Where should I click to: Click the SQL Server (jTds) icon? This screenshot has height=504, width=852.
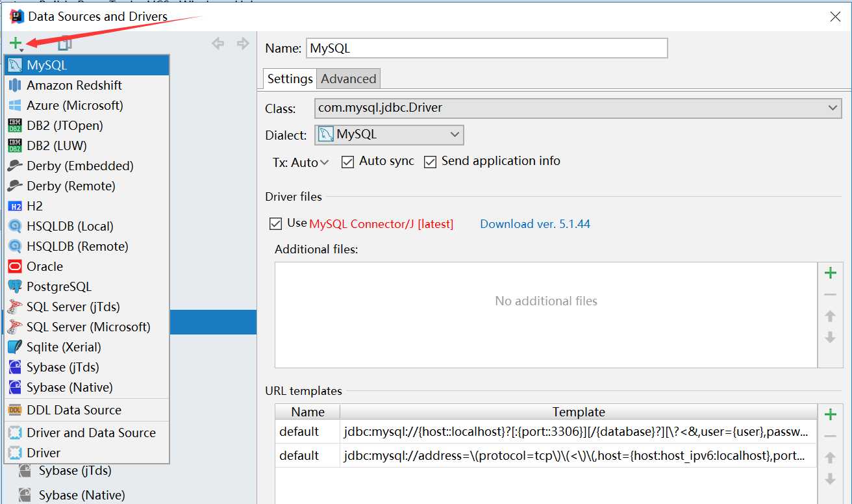click(15, 307)
